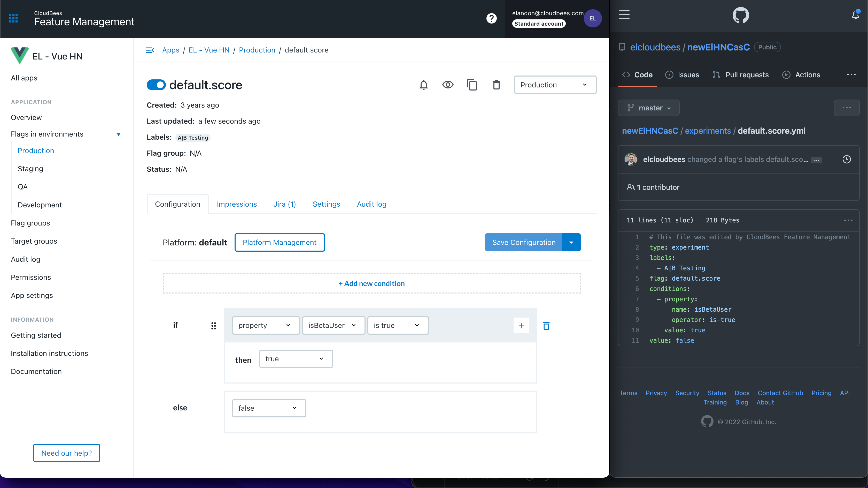The height and width of the screenshot is (488, 868).
Task: Click Add new condition link
Action: coord(371,283)
